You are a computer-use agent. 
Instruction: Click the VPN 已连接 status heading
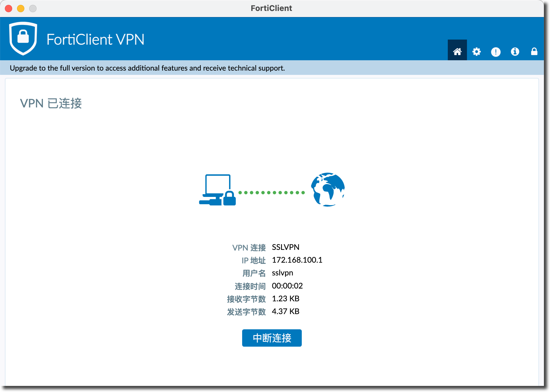(51, 103)
